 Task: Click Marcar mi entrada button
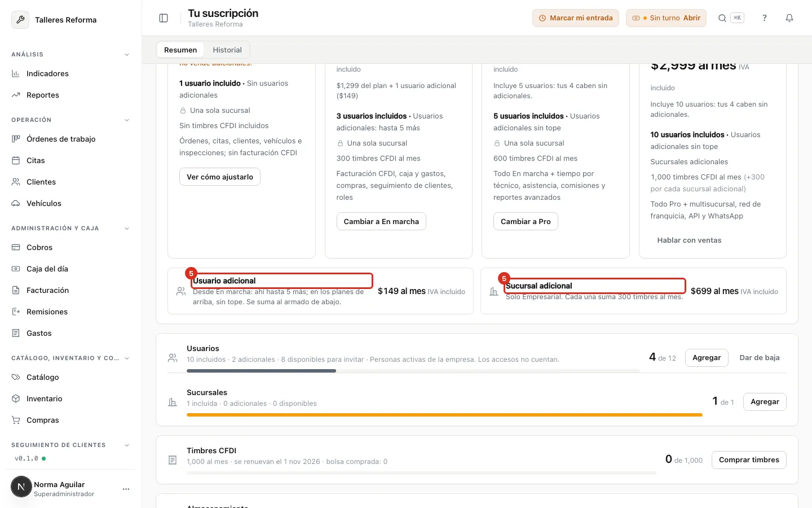point(576,18)
